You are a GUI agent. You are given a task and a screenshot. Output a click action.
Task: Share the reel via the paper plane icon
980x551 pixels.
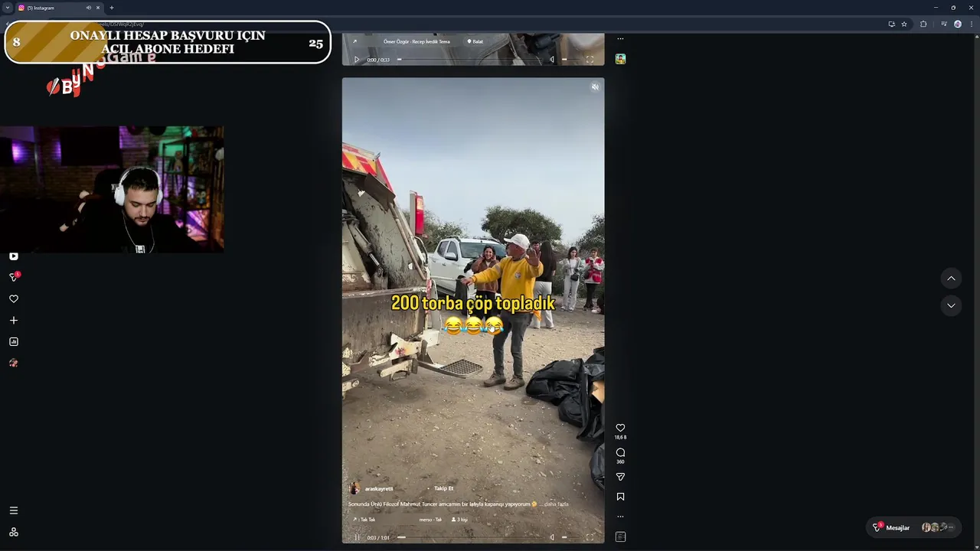(x=620, y=477)
